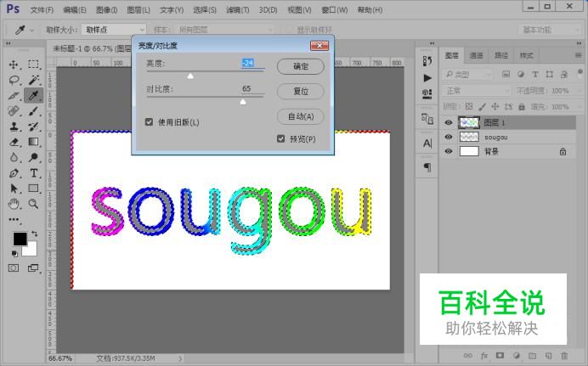Select the Lasso tool

click(14, 80)
